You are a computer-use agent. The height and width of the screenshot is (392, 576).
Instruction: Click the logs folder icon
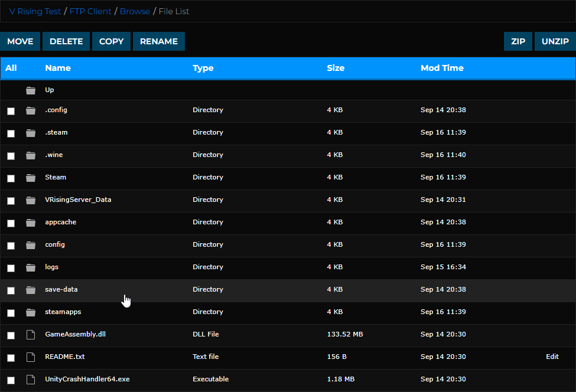[x=30, y=267]
